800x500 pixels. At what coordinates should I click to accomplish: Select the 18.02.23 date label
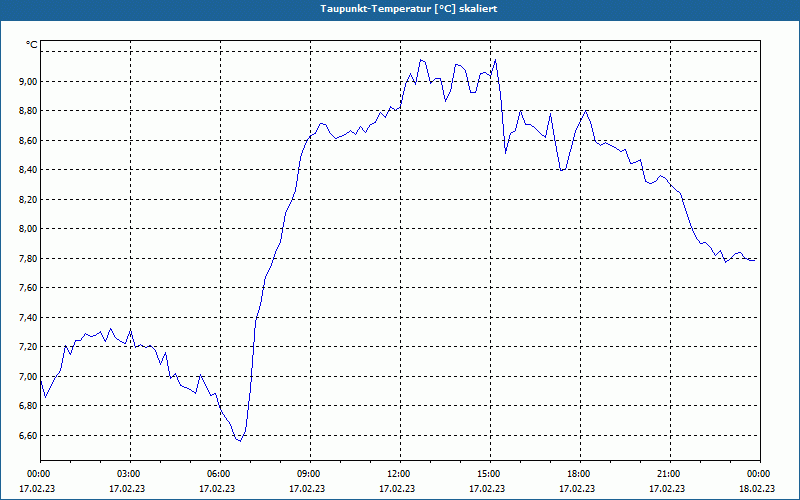757,488
